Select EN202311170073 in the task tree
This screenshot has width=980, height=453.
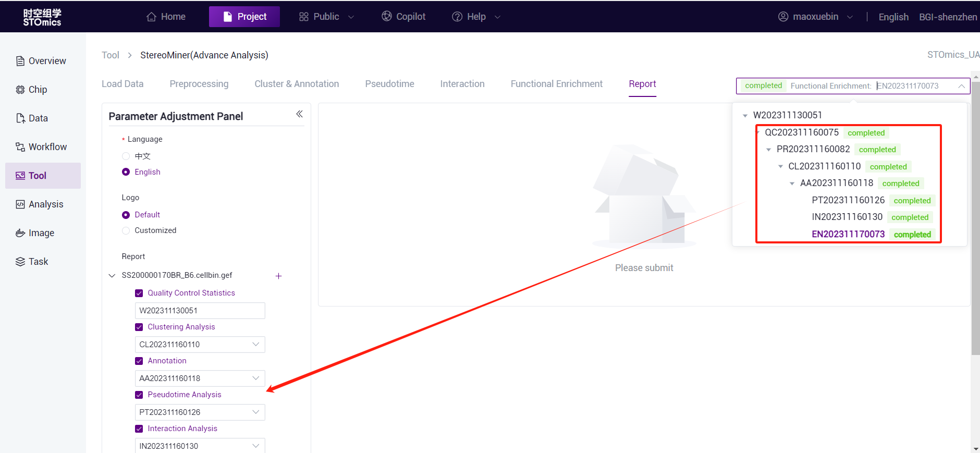pos(848,234)
